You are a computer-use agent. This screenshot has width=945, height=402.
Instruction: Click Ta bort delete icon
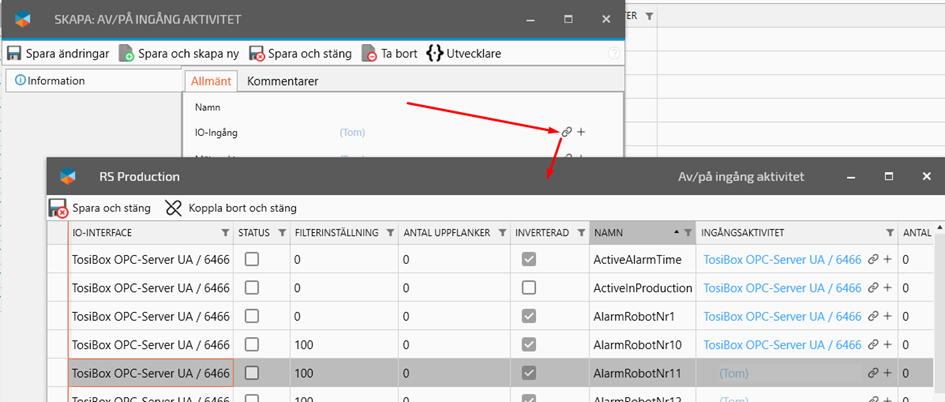tap(371, 53)
